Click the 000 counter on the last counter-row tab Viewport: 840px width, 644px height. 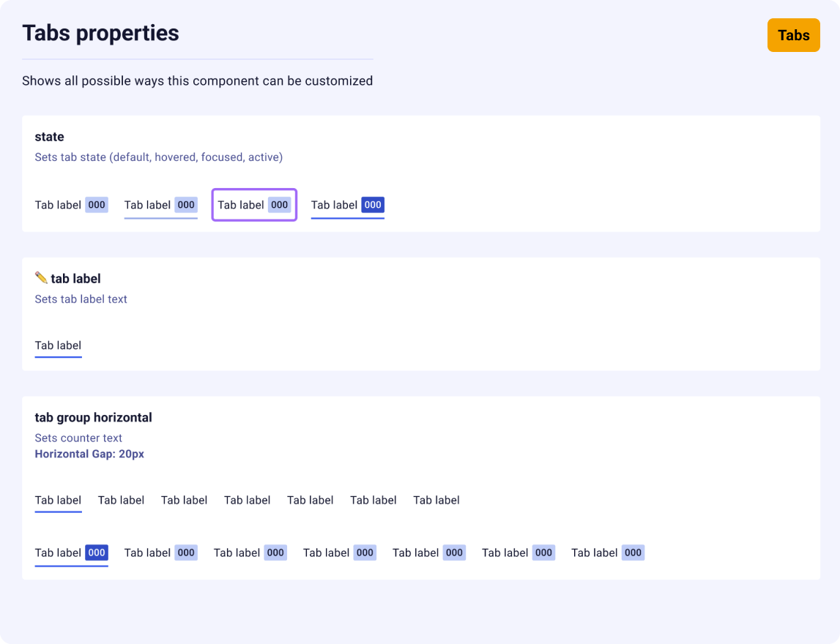click(633, 553)
